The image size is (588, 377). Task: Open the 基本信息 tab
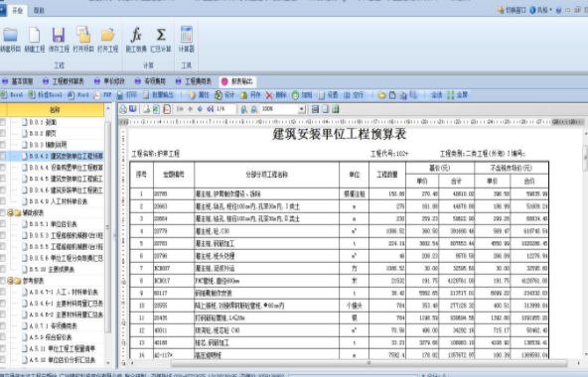(x=18, y=81)
